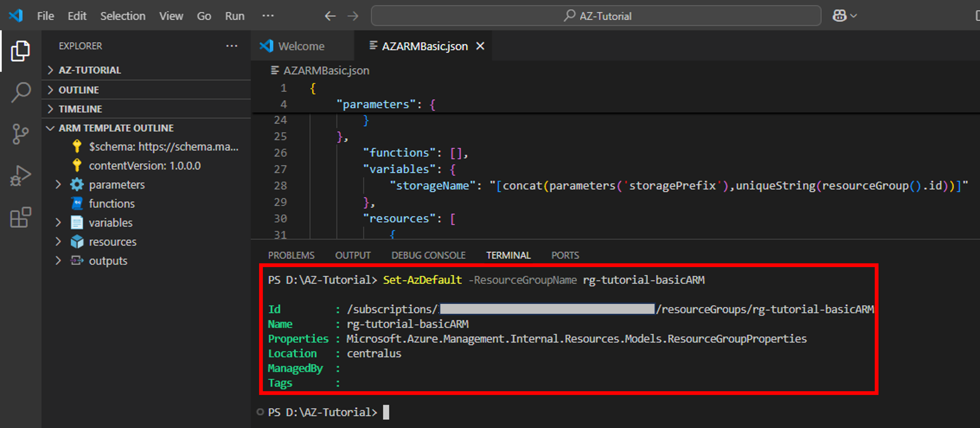Open the PROBLEMS panel tab
Image resolution: width=980 pixels, height=428 pixels.
[x=291, y=255]
